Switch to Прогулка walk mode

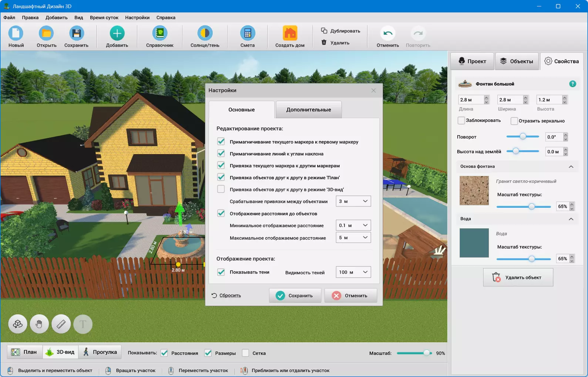100,352
